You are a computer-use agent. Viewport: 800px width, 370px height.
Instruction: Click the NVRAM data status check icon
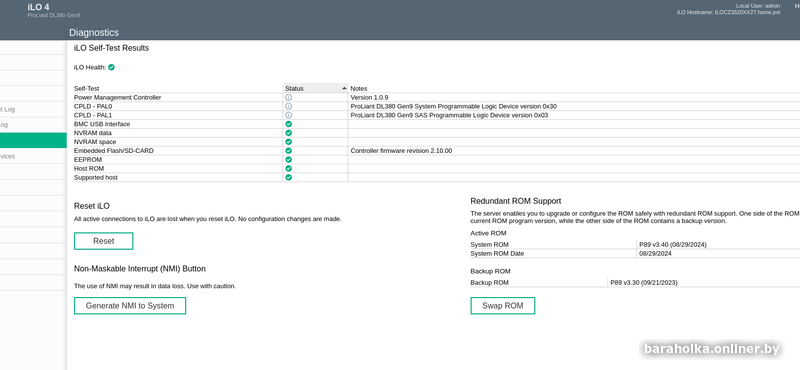288,133
